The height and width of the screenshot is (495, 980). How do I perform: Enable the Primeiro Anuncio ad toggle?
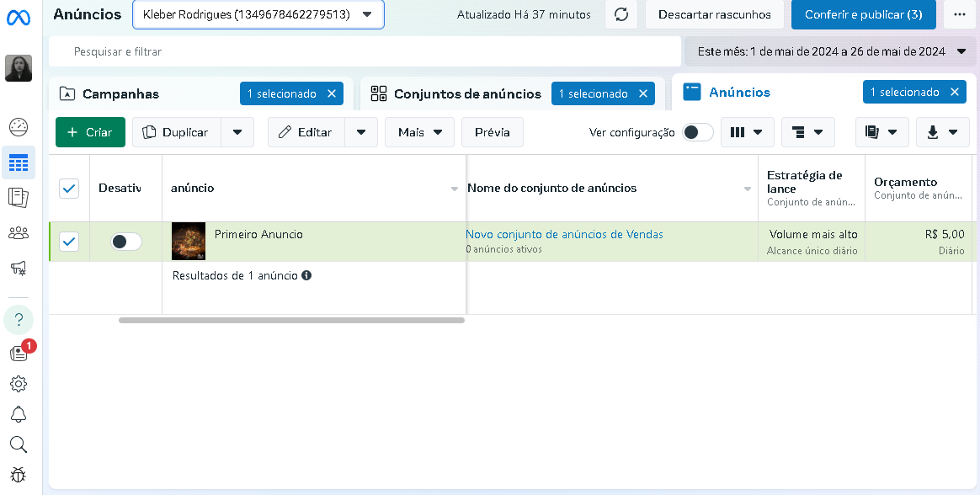coord(126,242)
